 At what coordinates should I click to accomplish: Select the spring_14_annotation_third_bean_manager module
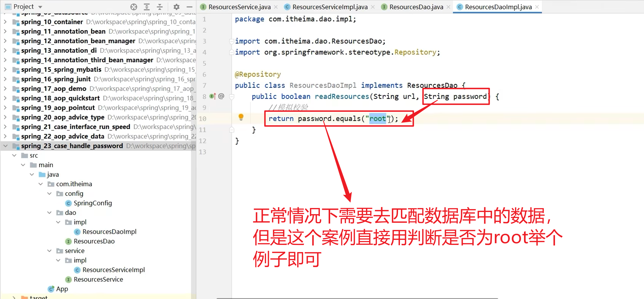pos(87,60)
